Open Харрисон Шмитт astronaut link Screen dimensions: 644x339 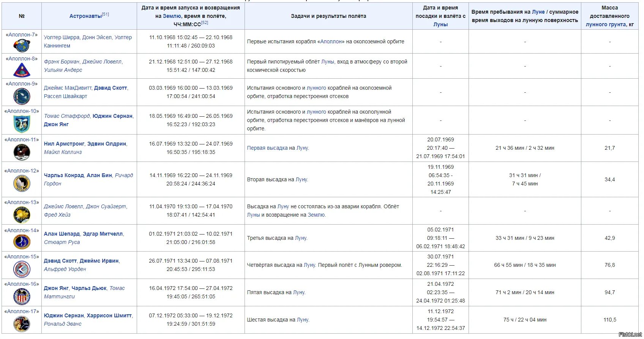[x=109, y=315]
